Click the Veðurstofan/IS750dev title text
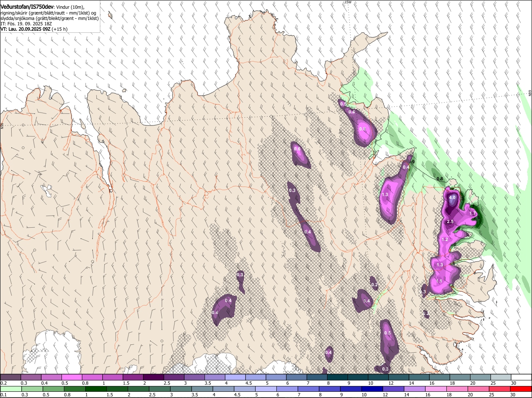The height and width of the screenshot is (398, 532). (x=27, y=7)
